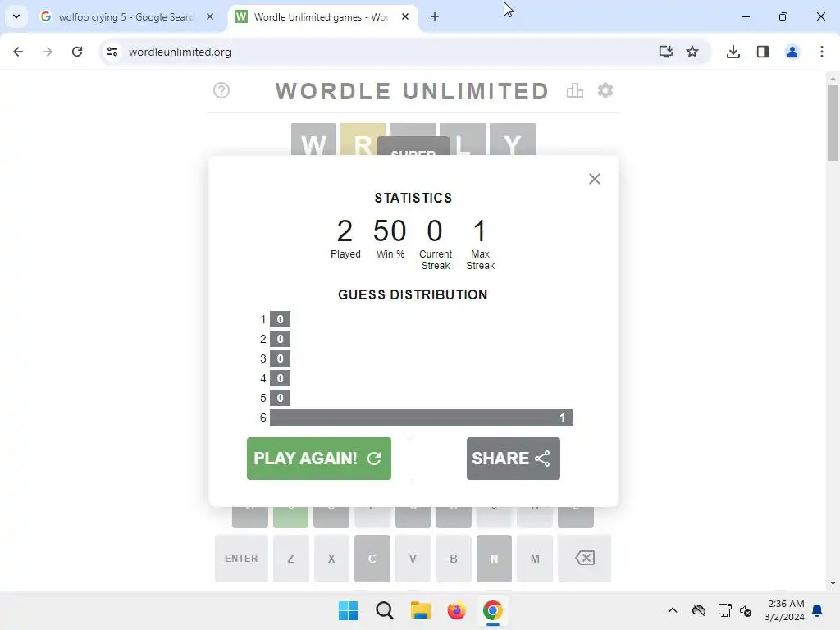
Task: Click the Z key on the game keyboard
Action: point(291,559)
